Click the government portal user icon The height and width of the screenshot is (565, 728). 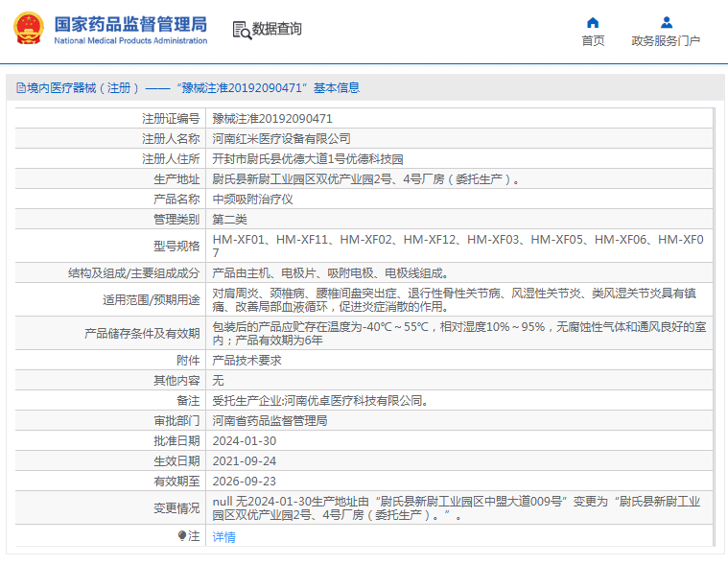[x=667, y=22]
